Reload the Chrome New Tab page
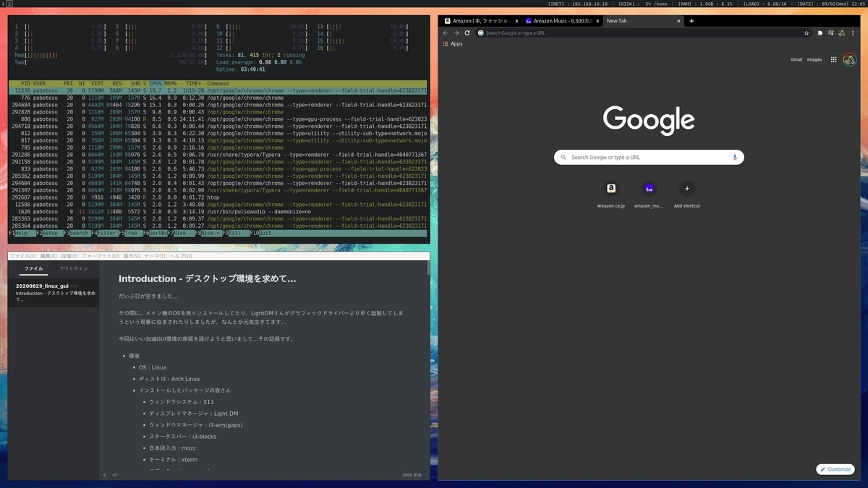The width and height of the screenshot is (868, 488). click(467, 33)
